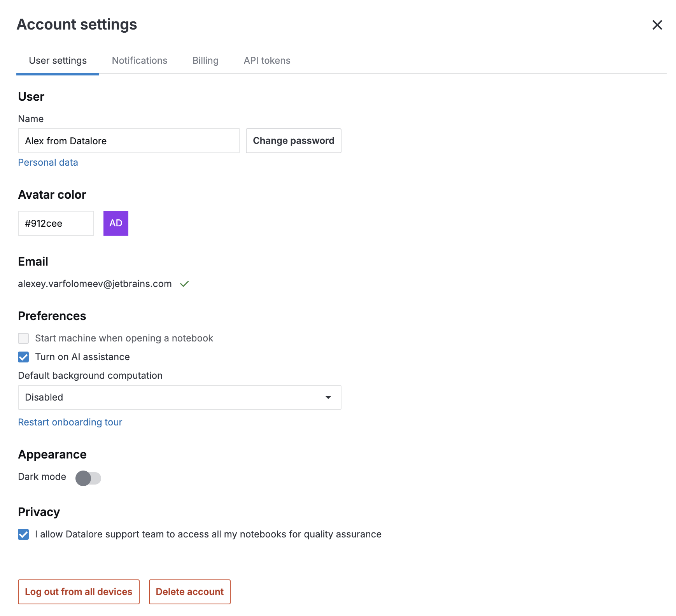The height and width of the screenshot is (616, 676).
Task: Uncheck the Datalore support team access permission
Action: tap(23, 534)
